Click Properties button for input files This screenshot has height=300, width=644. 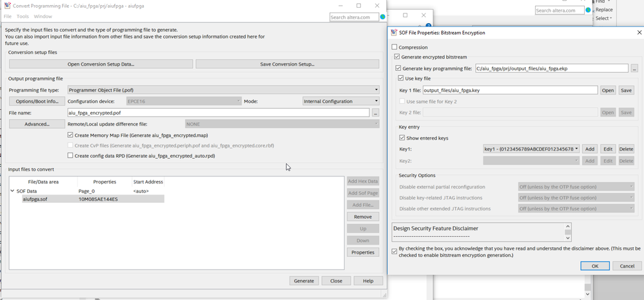pyautogui.click(x=363, y=252)
